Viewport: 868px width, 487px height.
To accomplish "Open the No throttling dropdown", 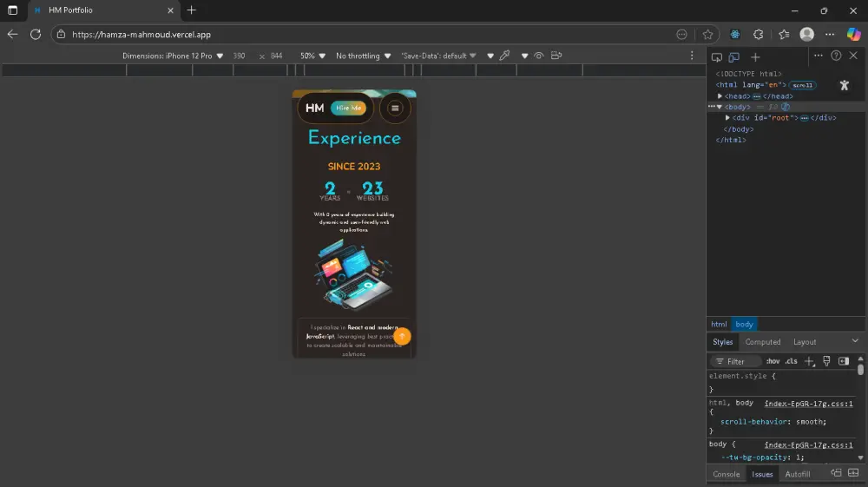I will (363, 56).
